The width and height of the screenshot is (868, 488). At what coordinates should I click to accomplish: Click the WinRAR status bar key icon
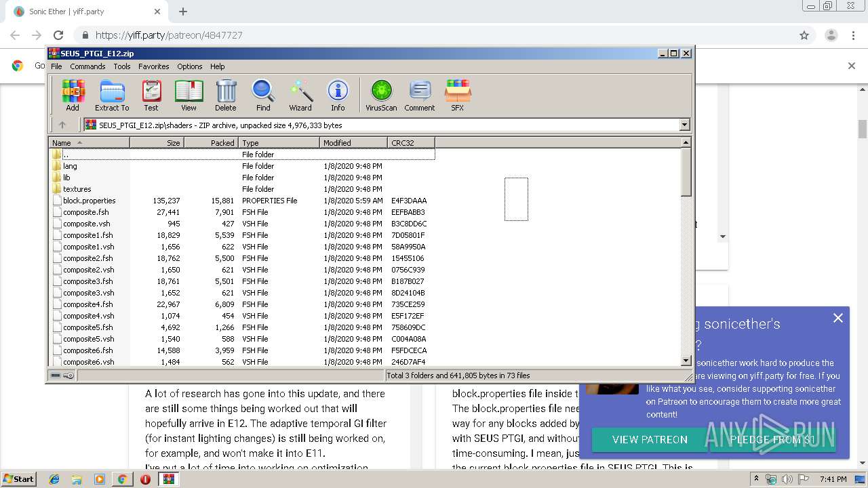point(68,375)
